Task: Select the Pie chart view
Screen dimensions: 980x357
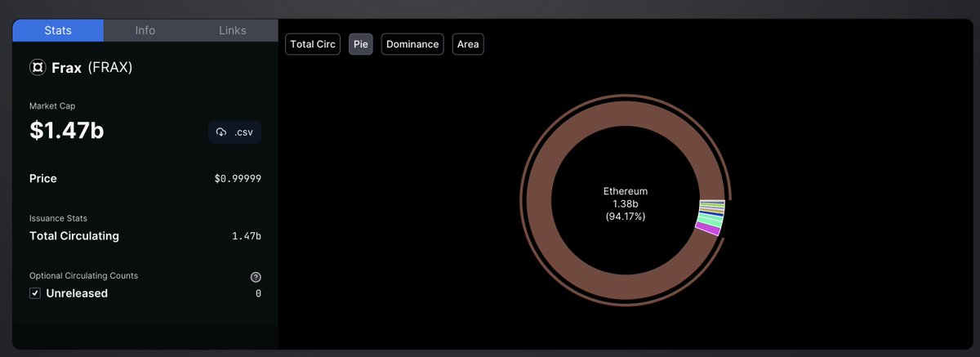Action: pyautogui.click(x=361, y=44)
